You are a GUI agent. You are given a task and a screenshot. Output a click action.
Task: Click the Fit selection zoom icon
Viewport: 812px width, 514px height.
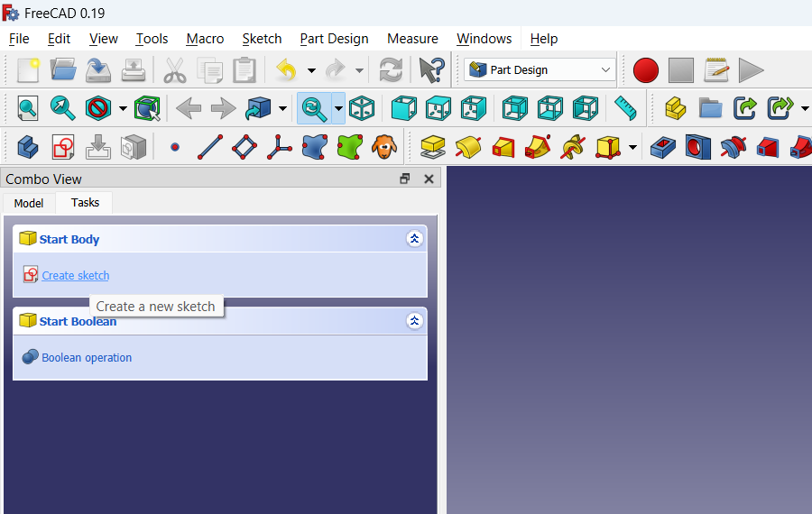pos(62,108)
